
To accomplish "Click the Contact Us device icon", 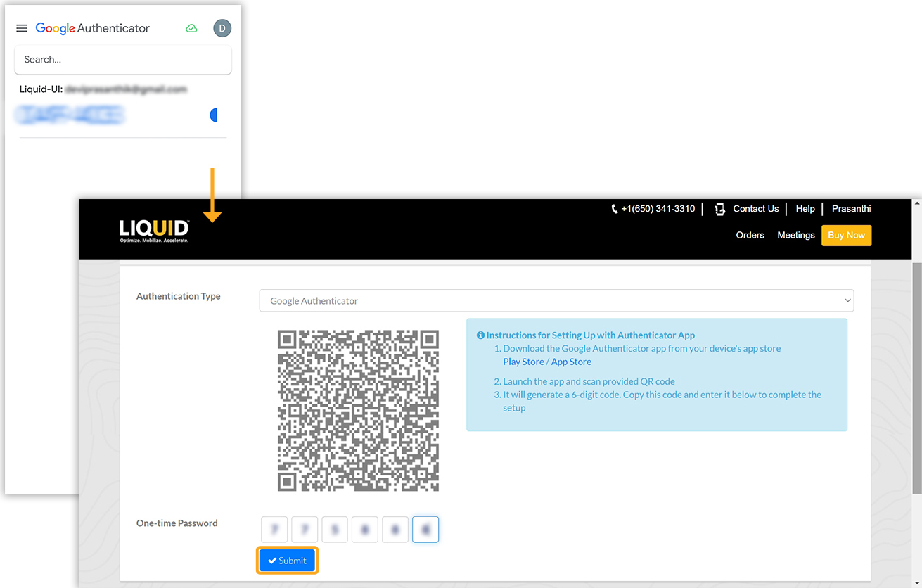I will (x=719, y=209).
